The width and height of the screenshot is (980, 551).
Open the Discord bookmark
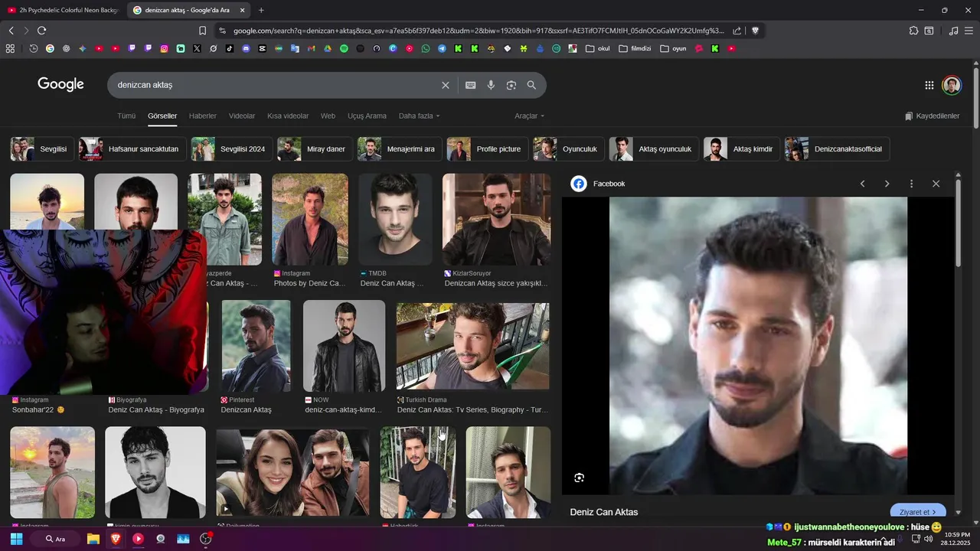246,48
